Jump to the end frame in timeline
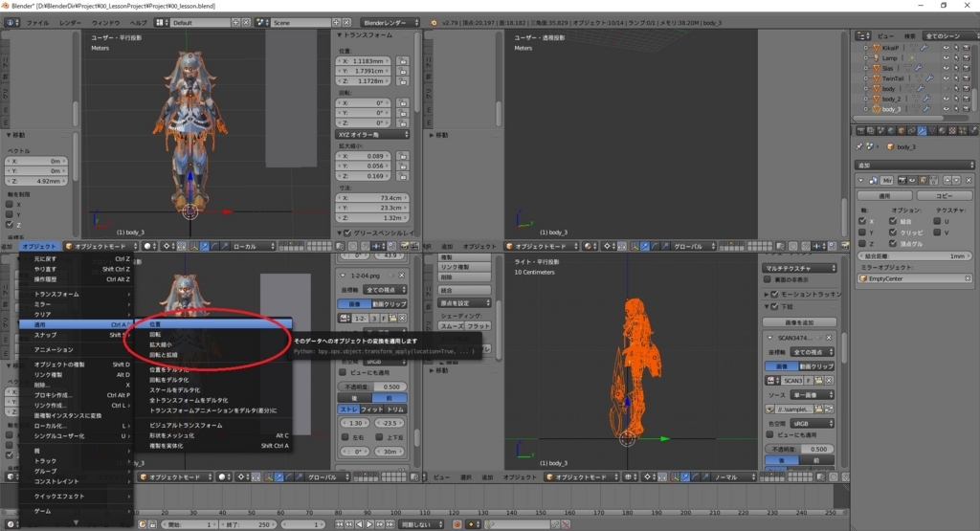This screenshot has height=531, width=980. (390, 524)
